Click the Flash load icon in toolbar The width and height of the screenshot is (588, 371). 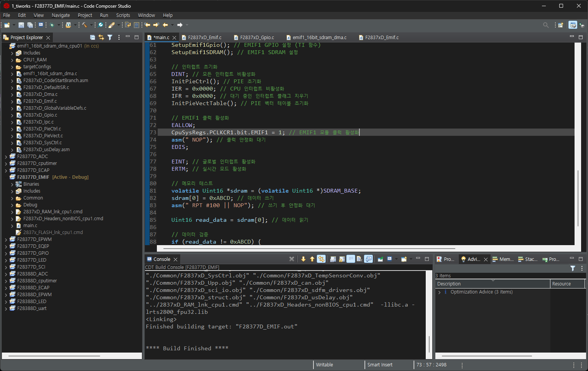pyautogui.click(x=68, y=25)
